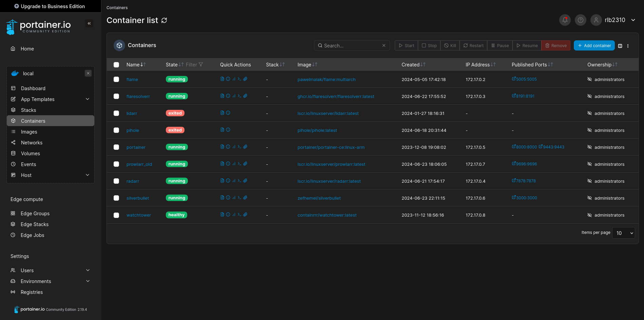Sort by Name column
This screenshot has width=644, height=320.
(136, 64)
